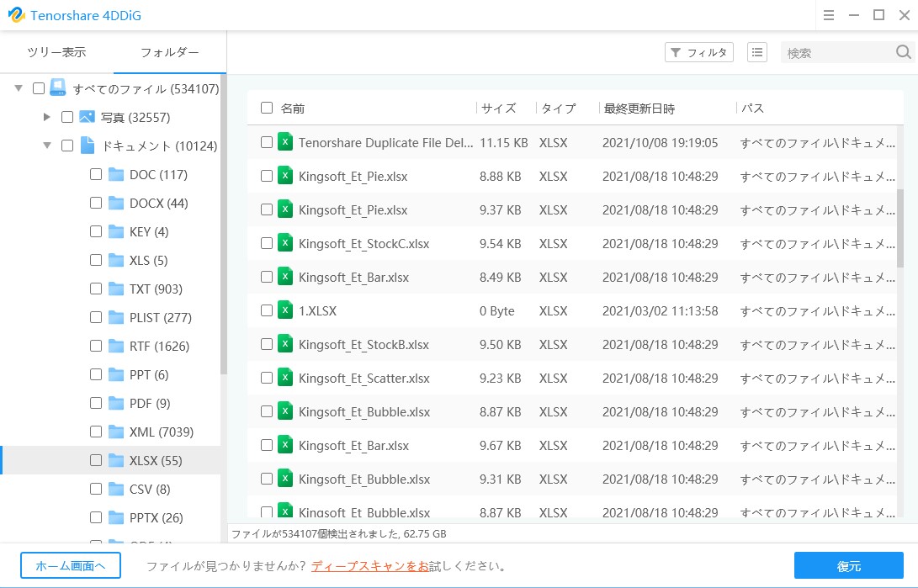Check the すべてのファイル checkbox

(39, 88)
